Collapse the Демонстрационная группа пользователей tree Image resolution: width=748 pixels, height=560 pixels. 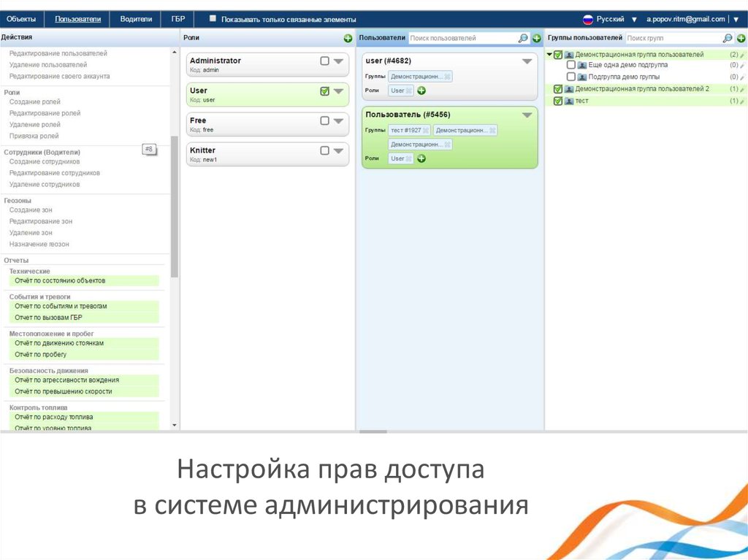coord(549,54)
